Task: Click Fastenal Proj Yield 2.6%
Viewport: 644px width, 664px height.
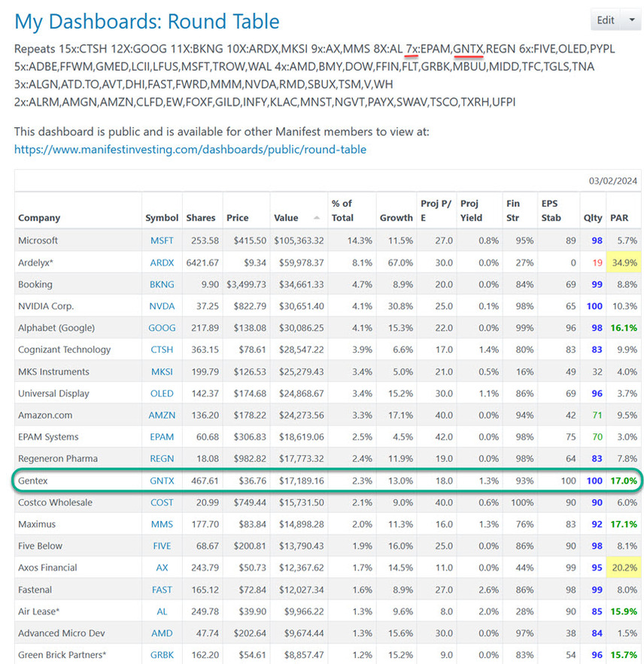Action: (x=488, y=590)
